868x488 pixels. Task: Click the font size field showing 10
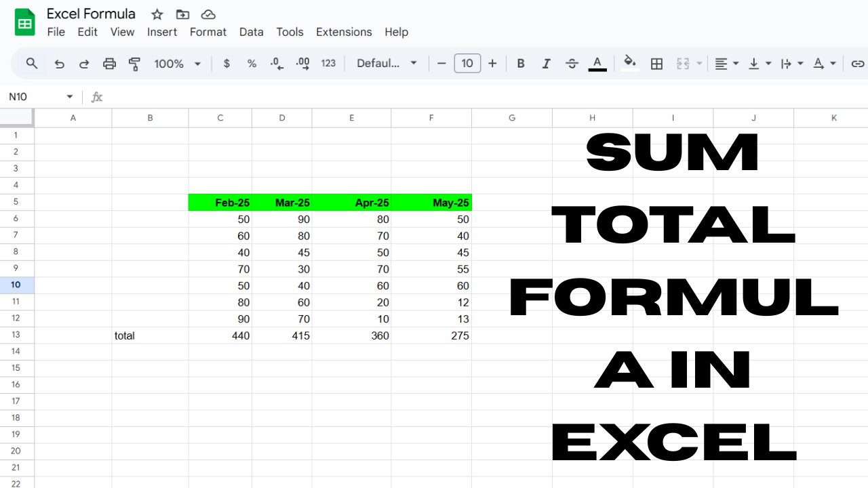click(467, 63)
